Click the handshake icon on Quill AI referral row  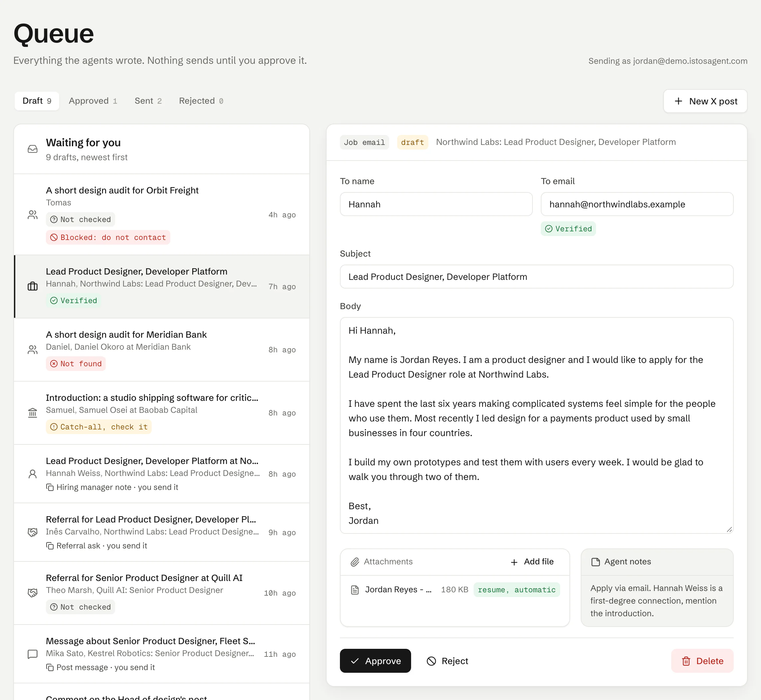(33, 593)
